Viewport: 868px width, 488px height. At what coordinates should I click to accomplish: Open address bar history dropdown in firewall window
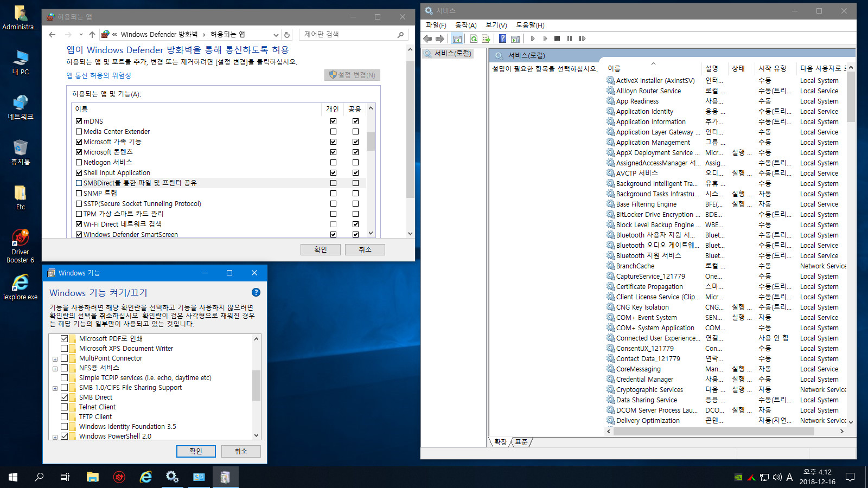[x=276, y=35]
